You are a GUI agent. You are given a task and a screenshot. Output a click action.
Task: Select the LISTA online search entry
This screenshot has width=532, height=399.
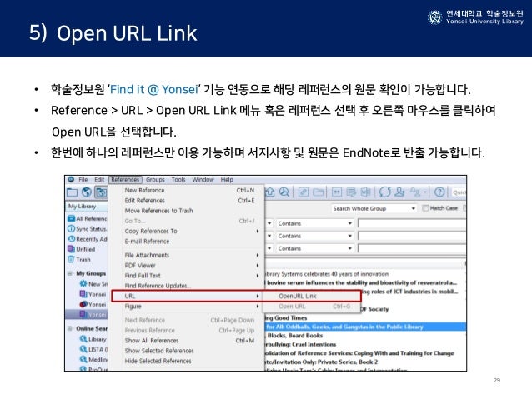tap(94, 349)
